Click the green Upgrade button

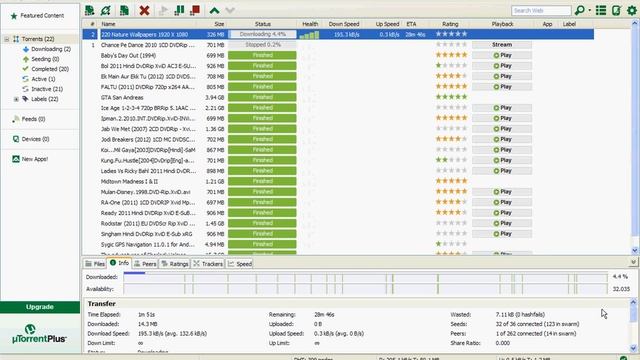coord(40,307)
